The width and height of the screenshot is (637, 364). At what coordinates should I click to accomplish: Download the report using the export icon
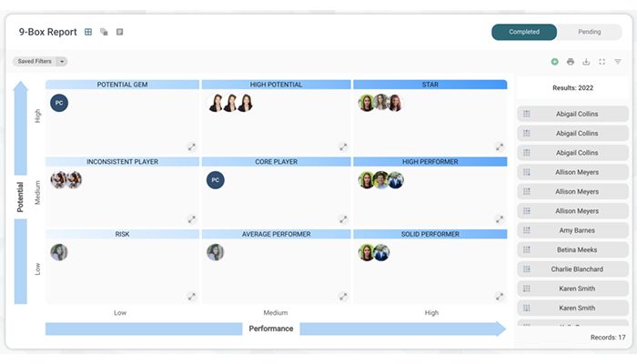tap(586, 62)
